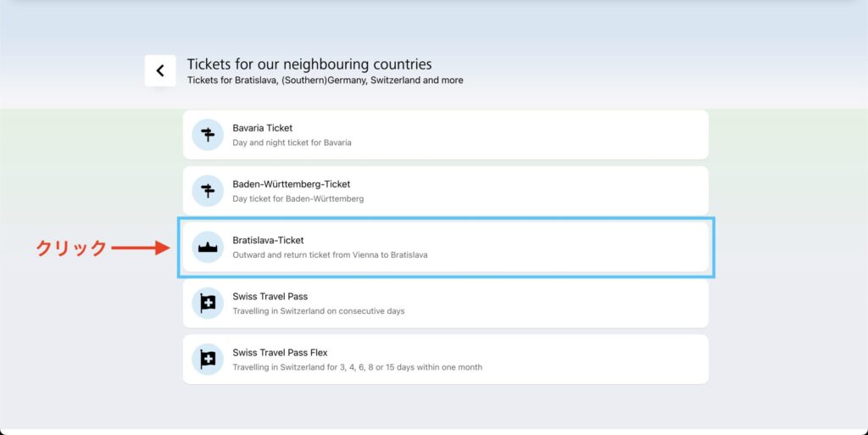Click the red arrow pointing at Bratislava-Ticket

142,248
